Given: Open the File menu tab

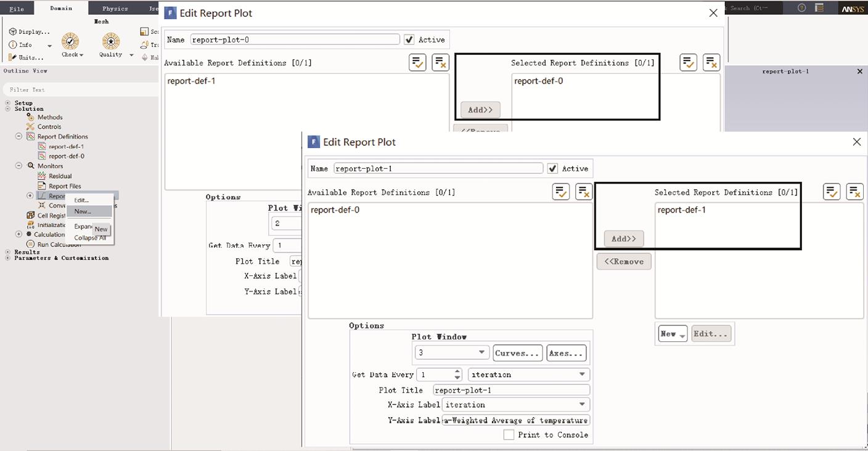Looking at the screenshot, I should coord(17,9).
